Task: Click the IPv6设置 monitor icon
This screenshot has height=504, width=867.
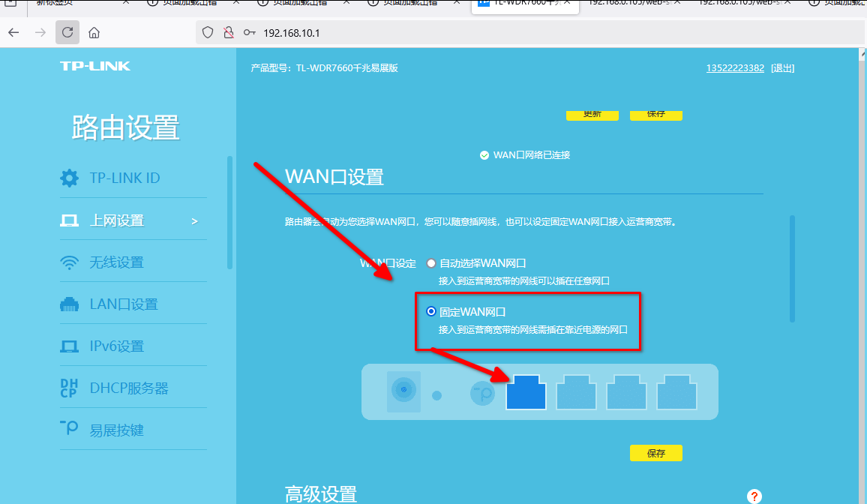Action: pyautogui.click(x=69, y=346)
